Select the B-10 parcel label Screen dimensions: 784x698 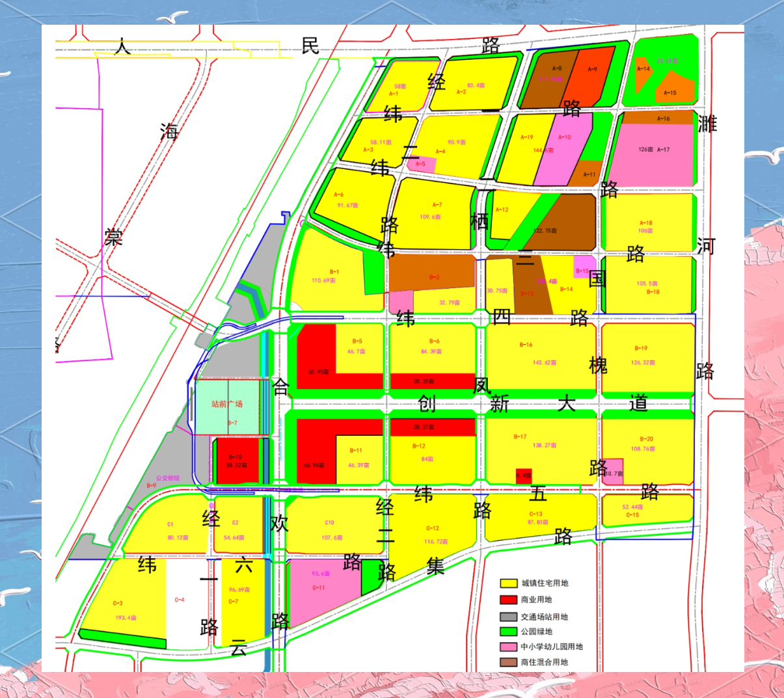click(236, 457)
